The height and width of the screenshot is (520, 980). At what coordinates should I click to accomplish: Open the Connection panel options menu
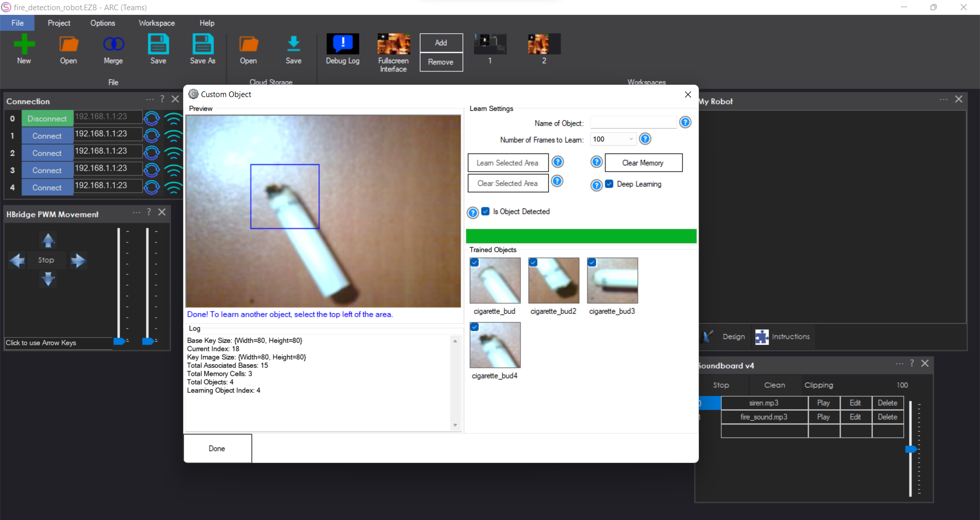pos(149,100)
